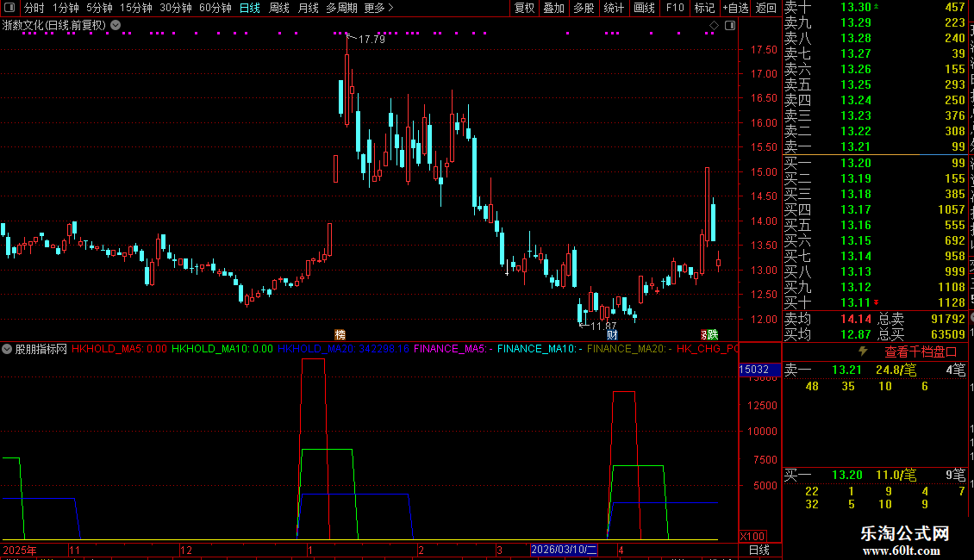Switch to 月线 monthly chart
The image size is (974, 560).
click(x=308, y=8)
